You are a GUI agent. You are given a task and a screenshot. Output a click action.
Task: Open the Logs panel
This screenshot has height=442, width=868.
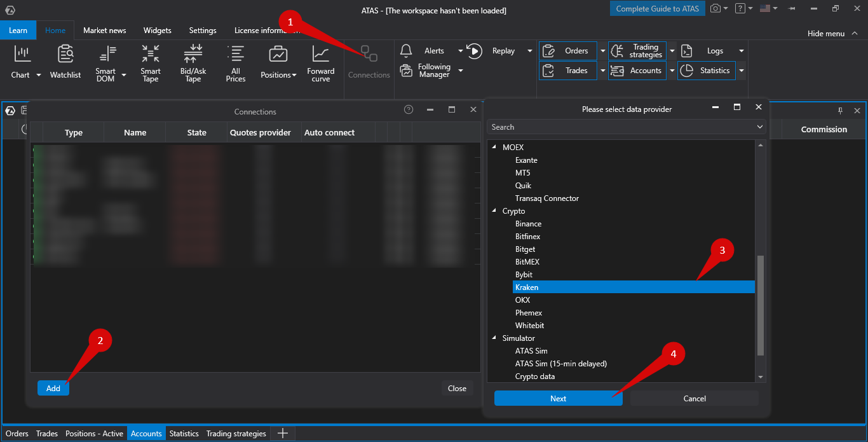point(707,51)
